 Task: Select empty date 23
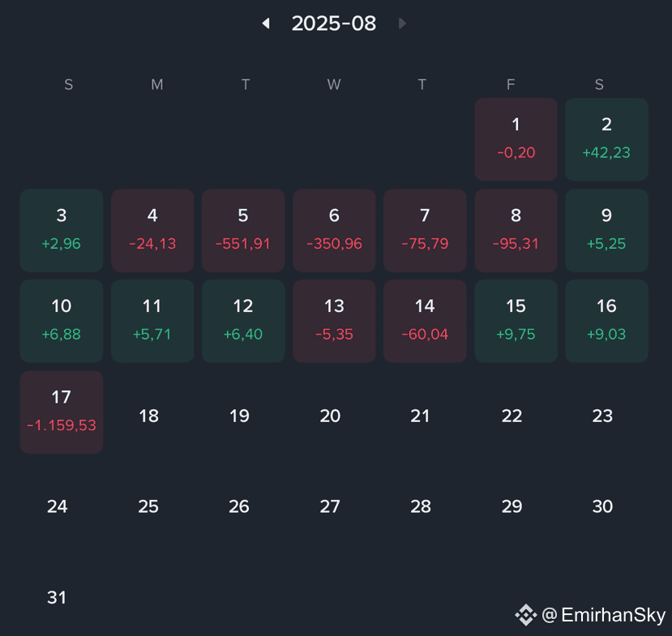coord(602,416)
